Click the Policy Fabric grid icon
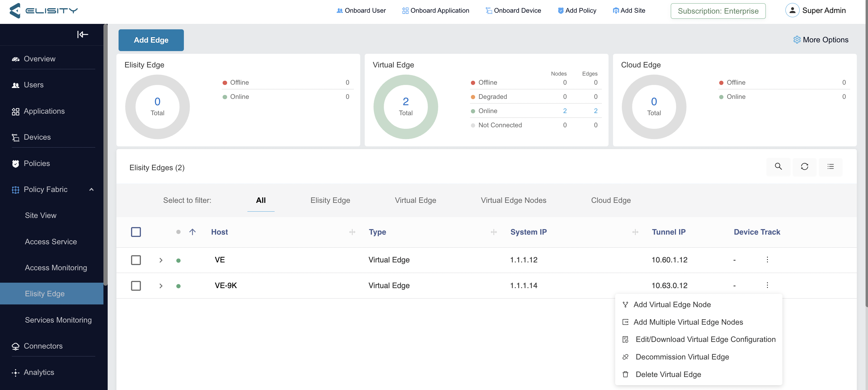 [15, 190]
